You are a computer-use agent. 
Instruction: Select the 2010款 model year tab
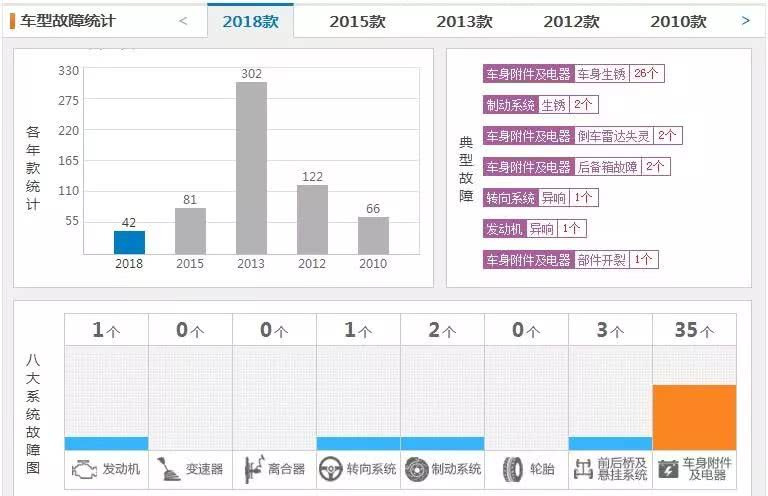(678, 21)
